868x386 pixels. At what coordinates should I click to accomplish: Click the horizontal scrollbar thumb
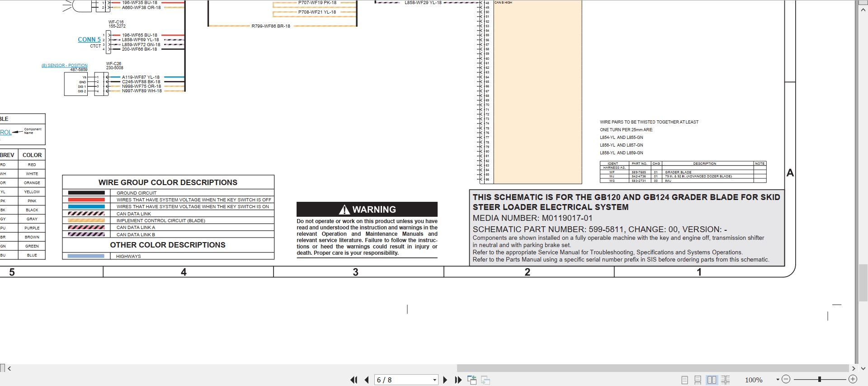(x=653, y=368)
